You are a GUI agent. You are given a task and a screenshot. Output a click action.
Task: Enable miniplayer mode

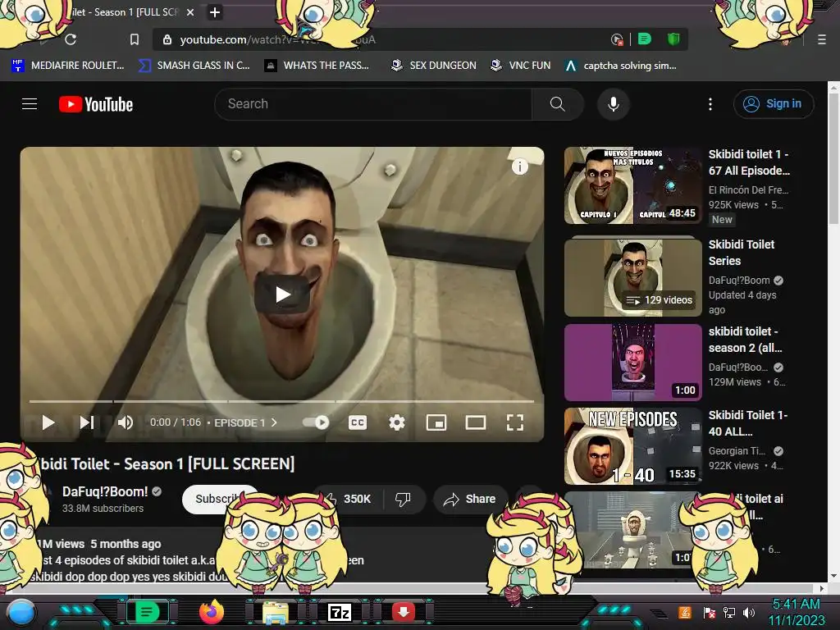tap(436, 422)
